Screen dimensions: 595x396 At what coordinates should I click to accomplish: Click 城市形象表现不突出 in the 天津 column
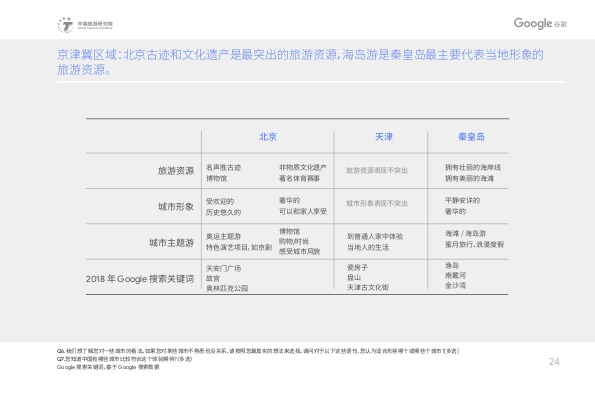pyautogui.click(x=377, y=203)
